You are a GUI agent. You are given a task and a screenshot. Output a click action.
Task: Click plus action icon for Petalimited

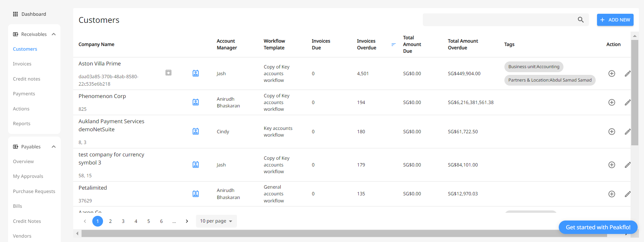point(612,194)
